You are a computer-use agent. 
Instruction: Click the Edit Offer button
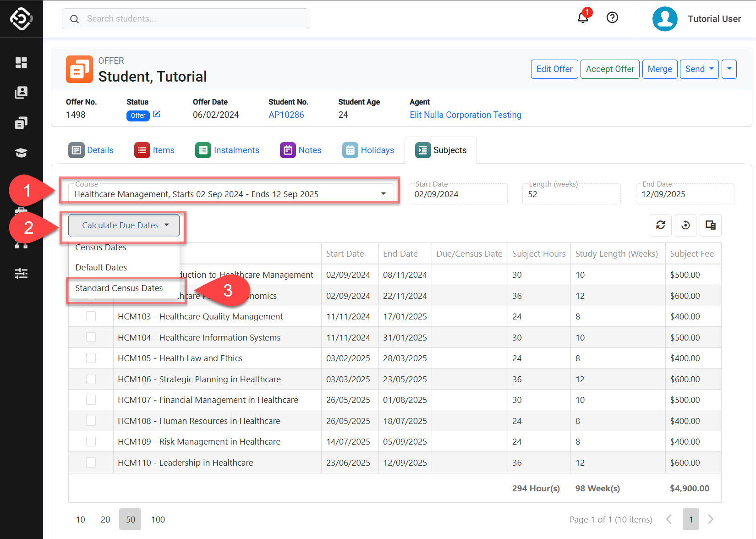click(554, 69)
